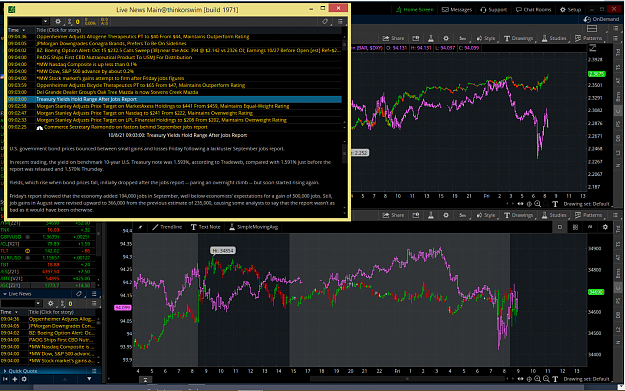Collapse the Live News sidebar gadget
The width and height of the screenshot is (625, 391).
5,294
